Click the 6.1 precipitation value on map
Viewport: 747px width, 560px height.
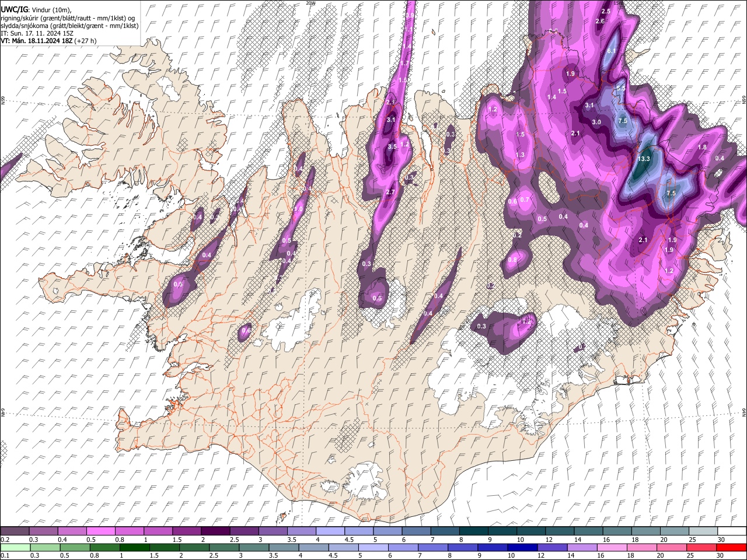[x=612, y=51]
